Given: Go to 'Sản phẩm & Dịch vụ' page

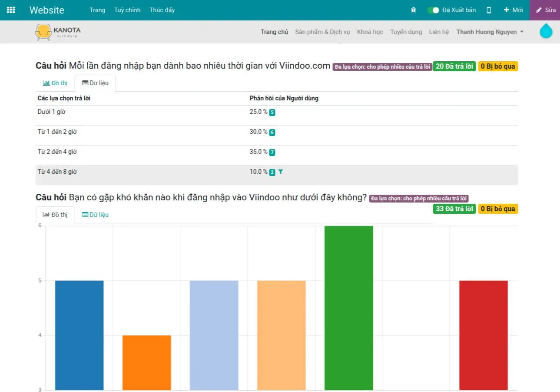Looking at the screenshot, I should tap(322, 32).
